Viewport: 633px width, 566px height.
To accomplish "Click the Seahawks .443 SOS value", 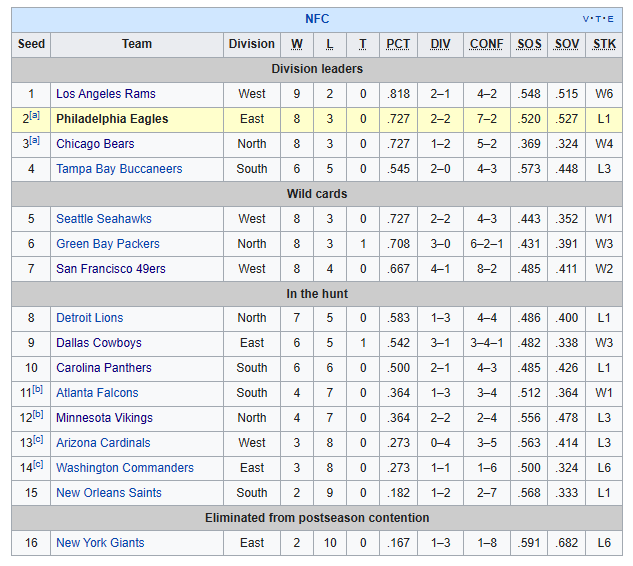I will point(529,219).
